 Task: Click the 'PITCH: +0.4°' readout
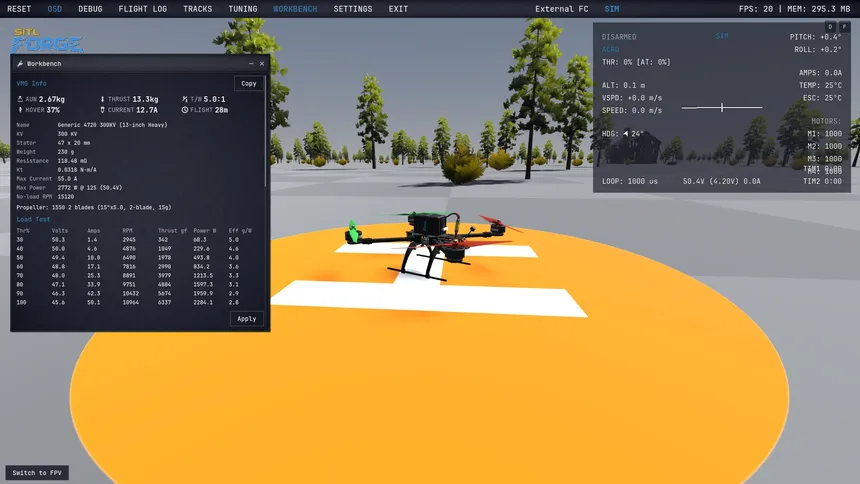click(816, 37)
